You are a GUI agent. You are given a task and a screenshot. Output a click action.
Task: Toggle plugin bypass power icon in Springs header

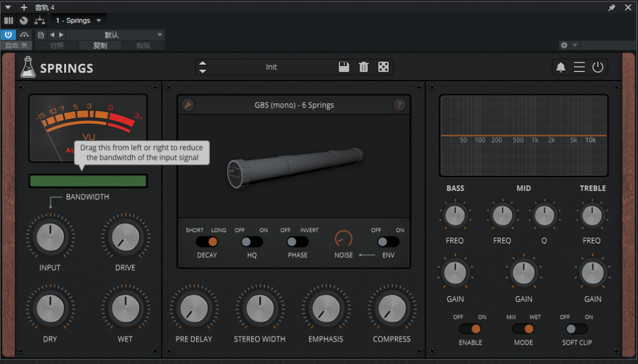click(x=598, y=67)
